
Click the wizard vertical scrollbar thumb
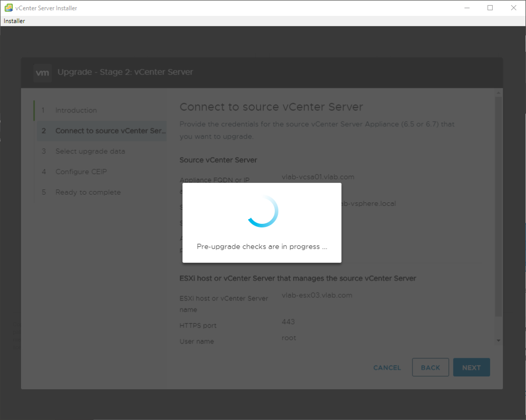pos(498,207)
